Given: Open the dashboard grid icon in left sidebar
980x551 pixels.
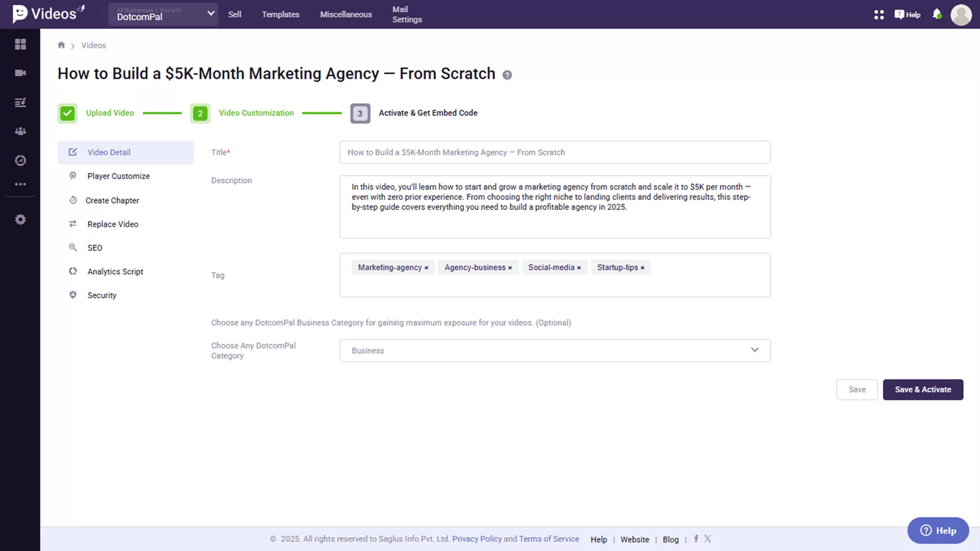Looking at the screenshot, I should [x=20, y=44].
